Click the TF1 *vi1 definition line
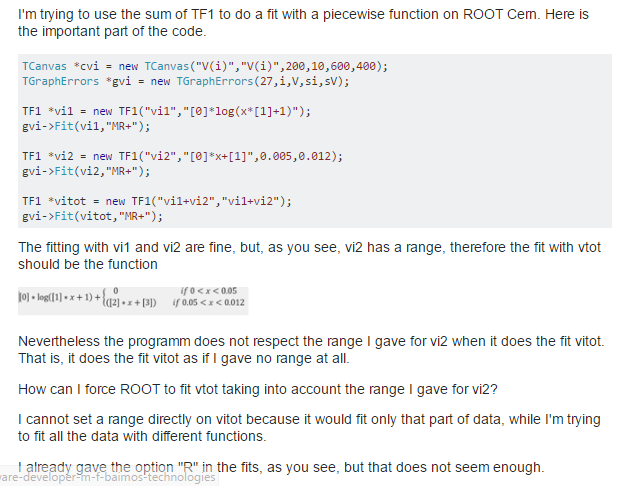Viewport: 626px width, 486px height. [166, 111]
